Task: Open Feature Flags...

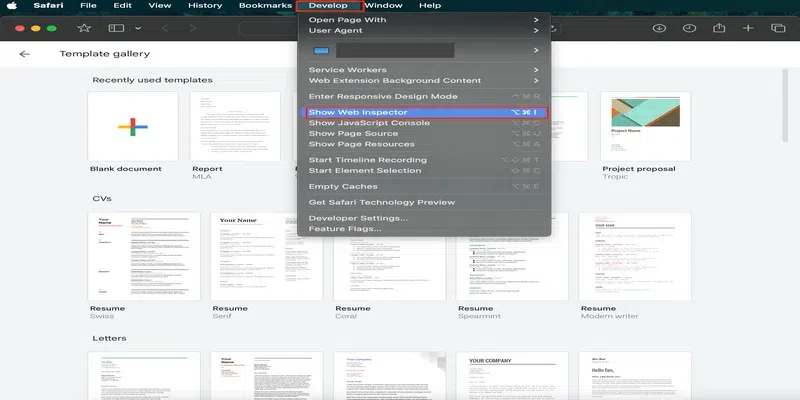Action: [423, 229]
